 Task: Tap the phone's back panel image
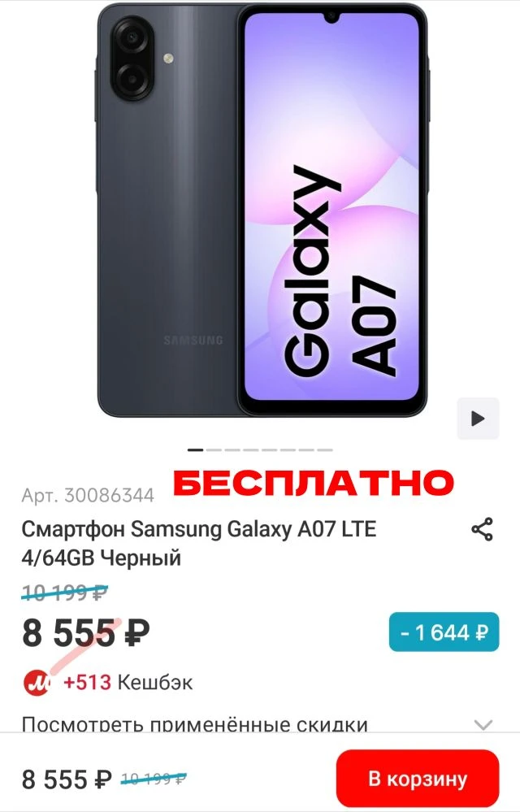(167, 210)
